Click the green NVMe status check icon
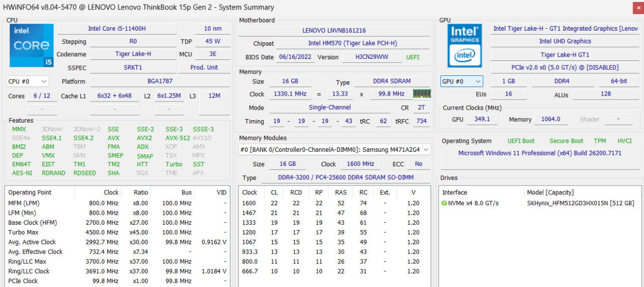The width and height of the screenshot is (644, 287). [444, 203]
